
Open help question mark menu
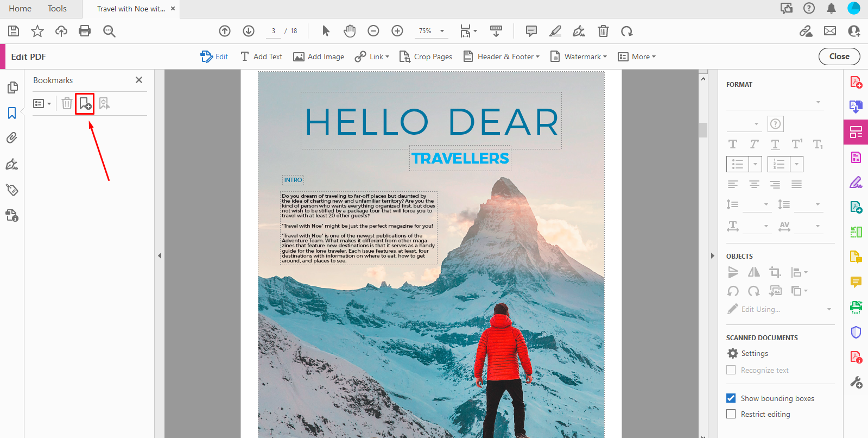(x=809, y=8)
